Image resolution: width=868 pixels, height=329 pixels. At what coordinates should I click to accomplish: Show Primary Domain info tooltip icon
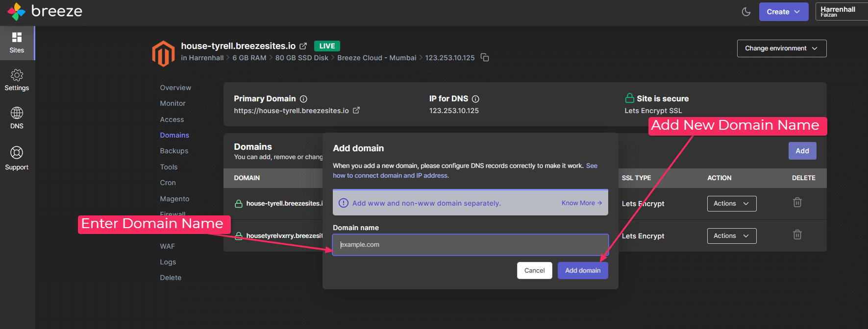pyautogui.click(x=303, y=99)
